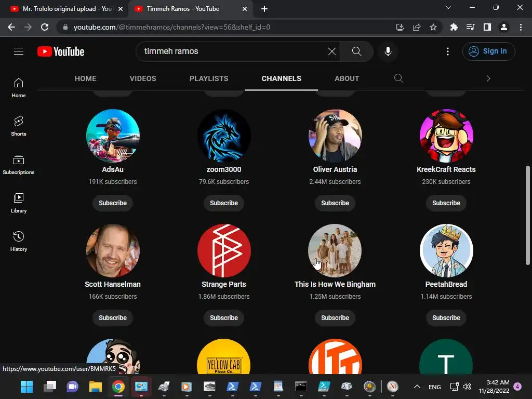This screenshot has width=532, height=399.
Task: Open Chrome from taskbar
Action: [x=118, y=387]
